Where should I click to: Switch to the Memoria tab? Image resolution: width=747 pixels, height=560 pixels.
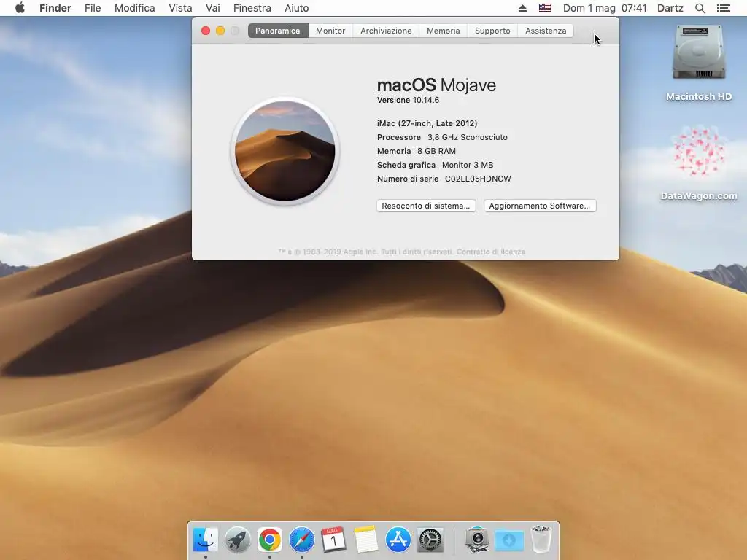click(x=443, y=31)
